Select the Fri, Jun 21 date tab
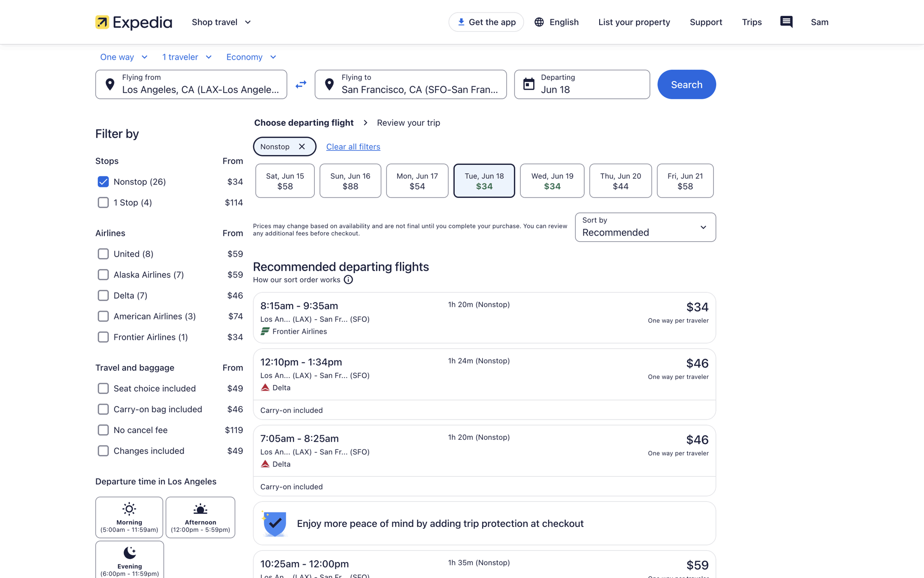Screen dimensions: 924x578 [685, 181]
